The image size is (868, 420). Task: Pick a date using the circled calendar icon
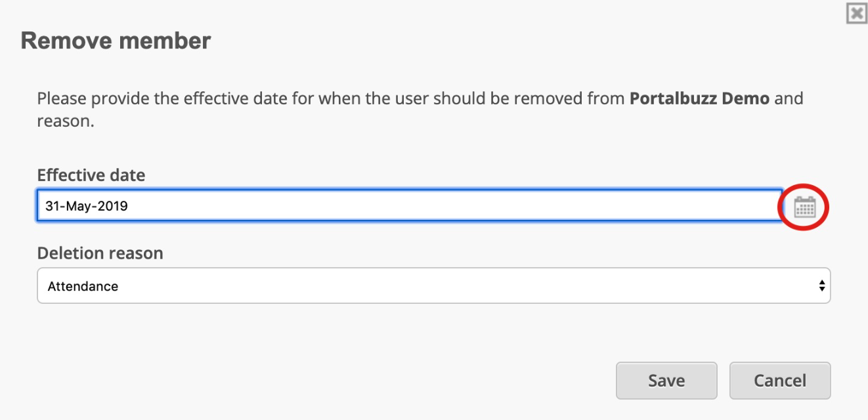(804, 207)
